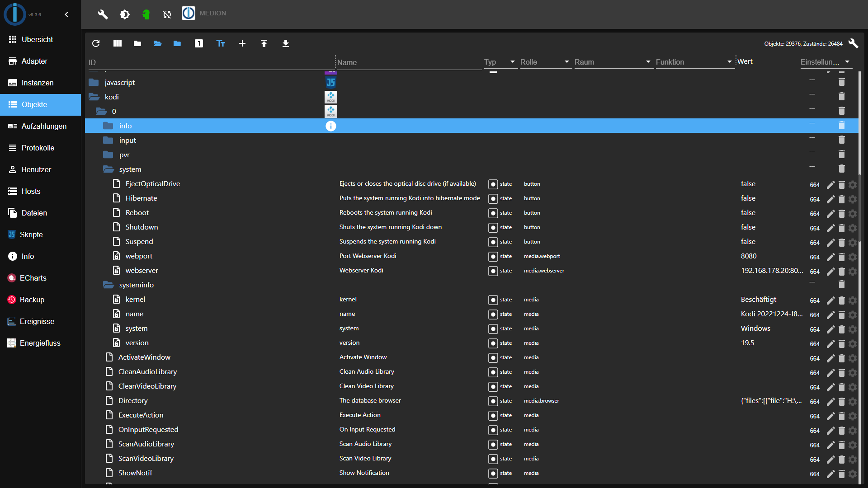Click the 19.5 version value
Image resolution: width=868 pixels, height=488 pixels.
[747, 343]
